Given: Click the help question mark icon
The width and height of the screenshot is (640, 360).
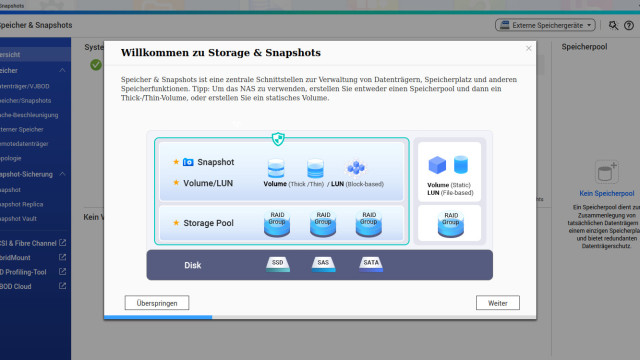Looking at the screenshot, I should pos(629,25).
